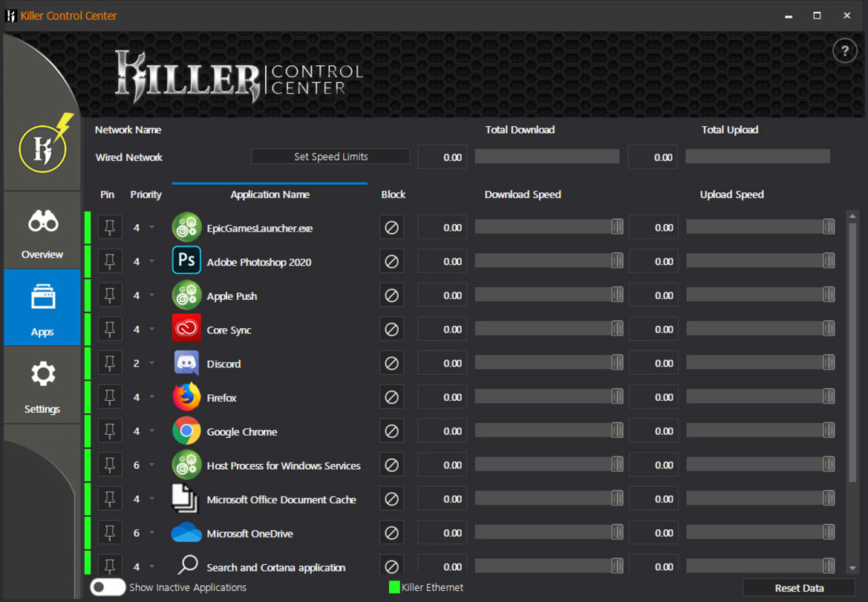Block Apple Push traffic
The width and height of the screenshot is (868, 602).
coord(391,295)
